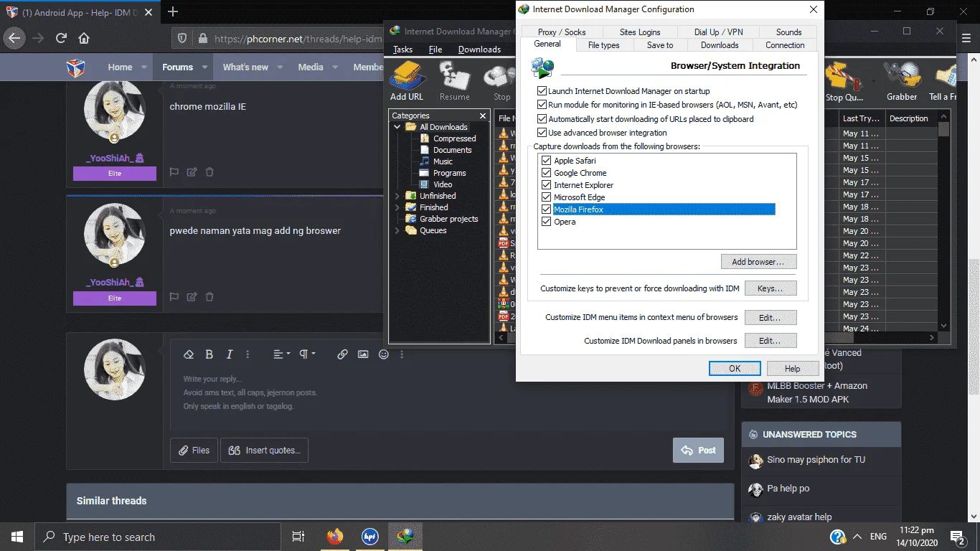The width and height of the screenshot is (980, 551).
Task: Uncheck Opera browser capture
Action: point(547,222)
